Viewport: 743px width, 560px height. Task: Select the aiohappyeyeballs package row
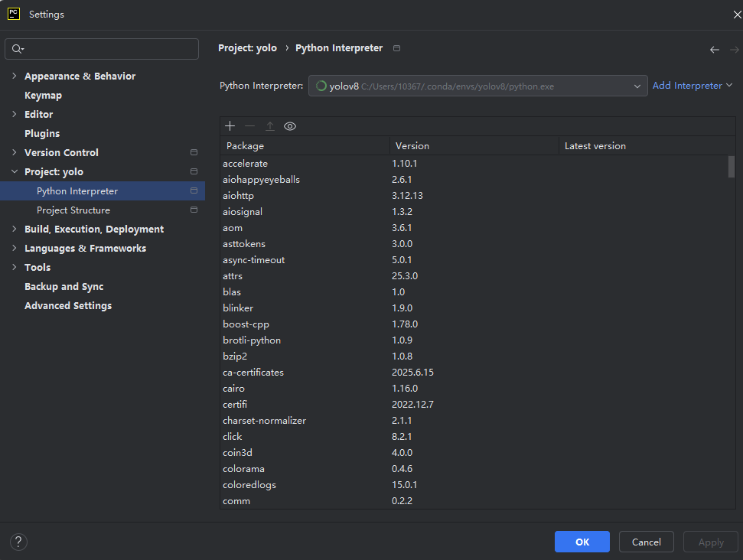(474, 180)
